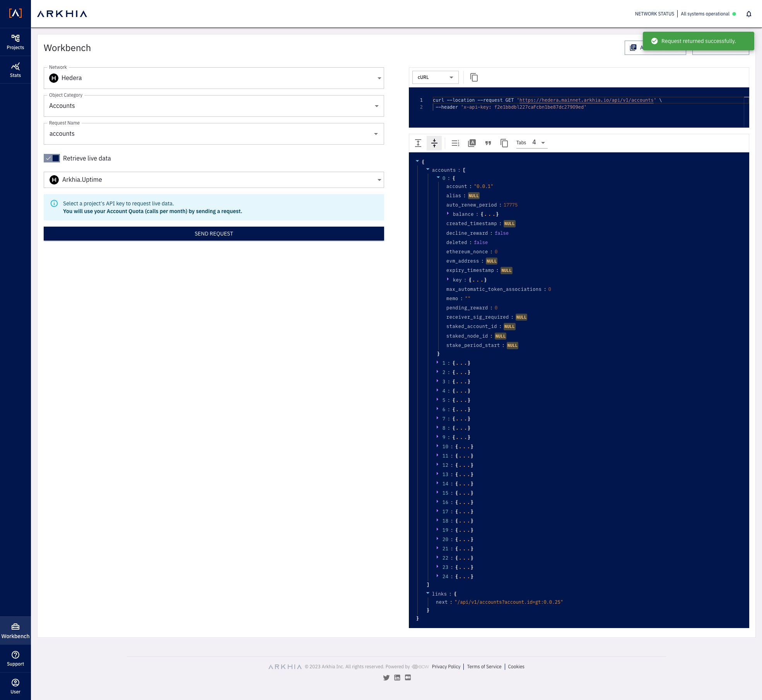This screenshot has height=700, width=762.
Task: Collapse the account item 0 node
Action: pyautogui.click(x=438, y=178)
